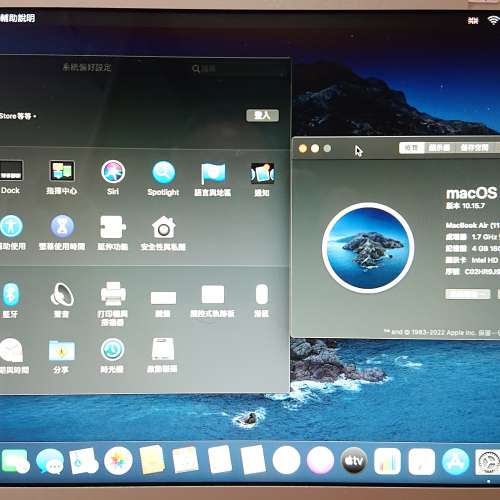Viewport: 500px width, 500px height.
Task: Launch FaceTime green icon in Dock
Action: coord(15,461)
